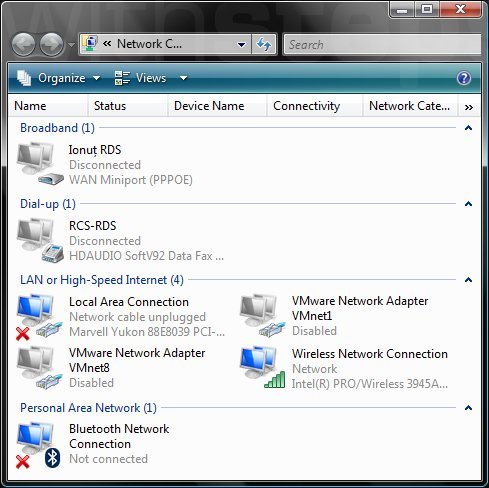
Task: Sort by the Status column header
Action: pyautogui.click(x=128, y=106)
